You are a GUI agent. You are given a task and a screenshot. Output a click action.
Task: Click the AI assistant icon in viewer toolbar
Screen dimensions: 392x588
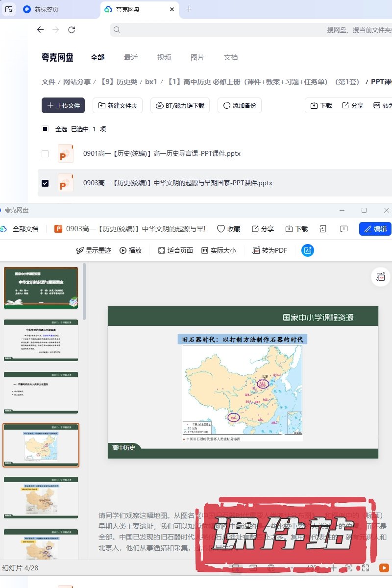[308, 250]
